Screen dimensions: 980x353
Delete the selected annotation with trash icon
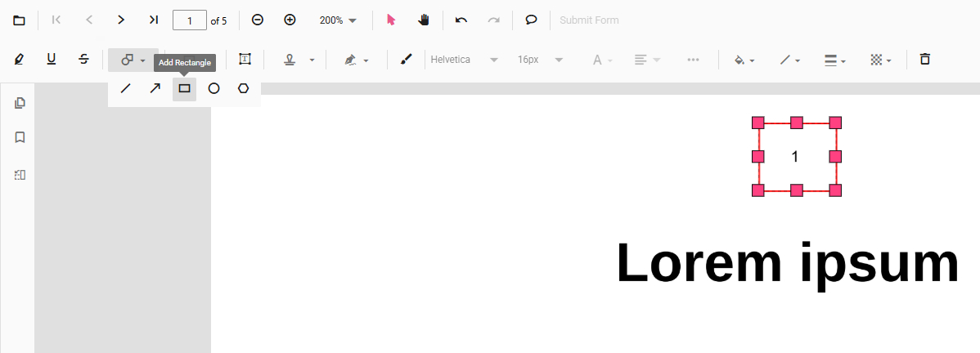pyautogui.click(x=925, y=60)
